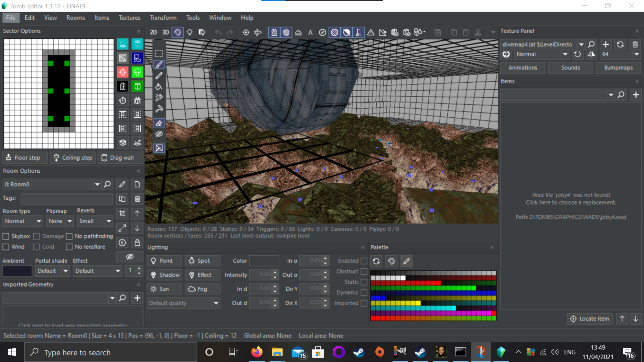The width and height of the screenshot is (644, 362).
Task: Open the Transform menu
Action: tap(163, 18)
